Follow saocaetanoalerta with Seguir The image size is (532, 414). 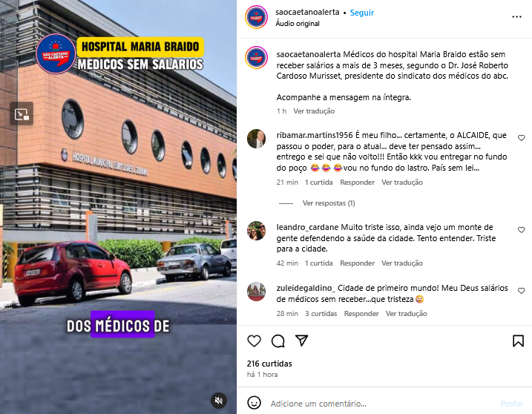pyautogui.click(x=361, y=13)
